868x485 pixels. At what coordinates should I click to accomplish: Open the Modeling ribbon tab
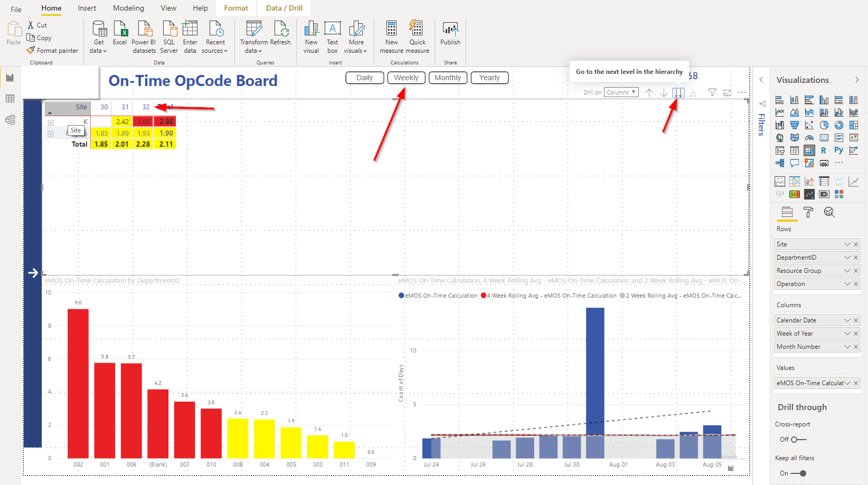click(x=128, y=8)
